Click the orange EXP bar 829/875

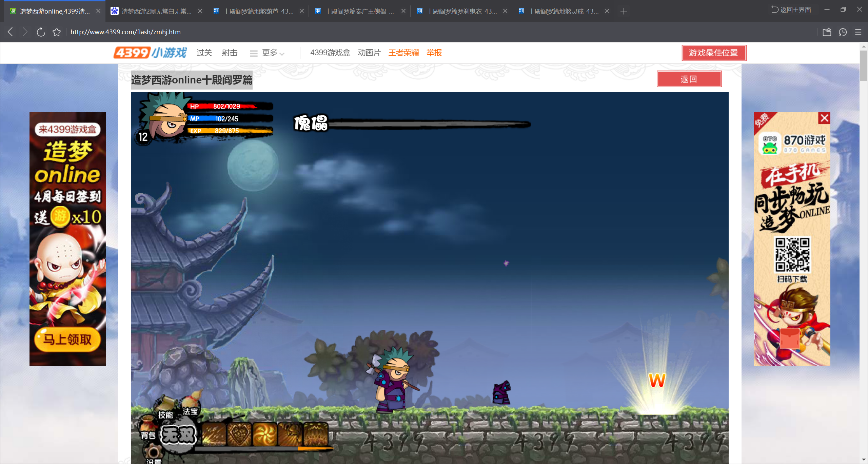[x=230, y=131]
